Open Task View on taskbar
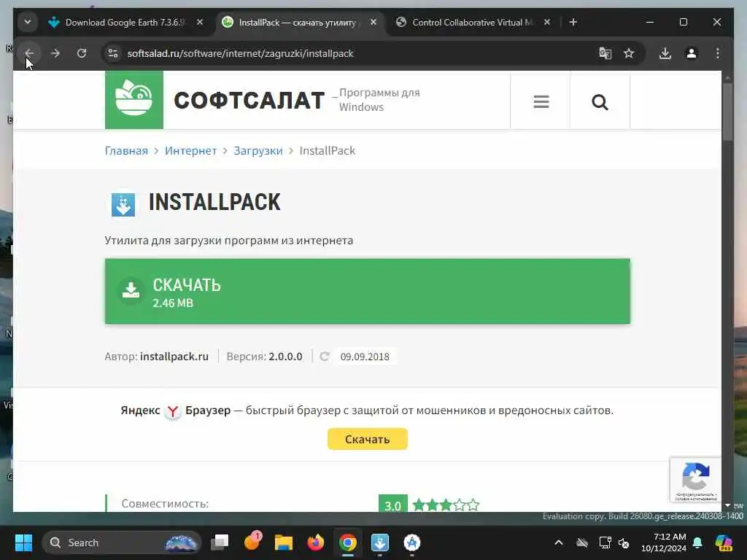Image resolution: width=747 pixels, height=560 pixels. (220, 542)
